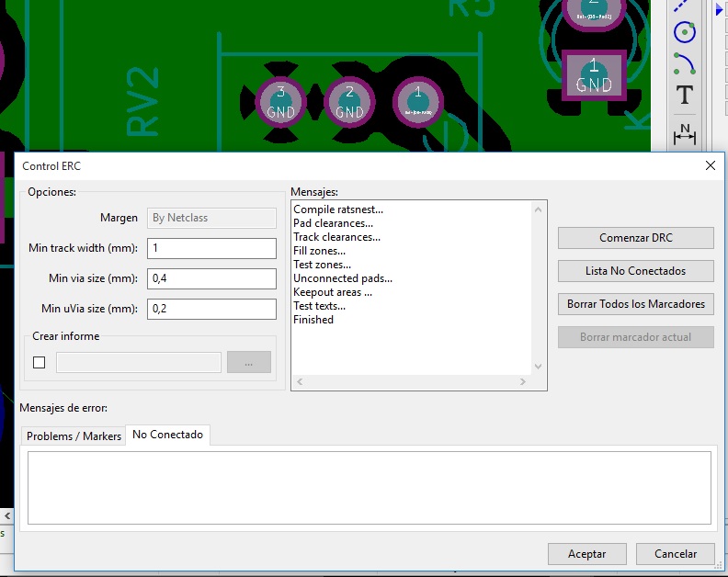Select the draw arc tool

click(x=685, y=63)
